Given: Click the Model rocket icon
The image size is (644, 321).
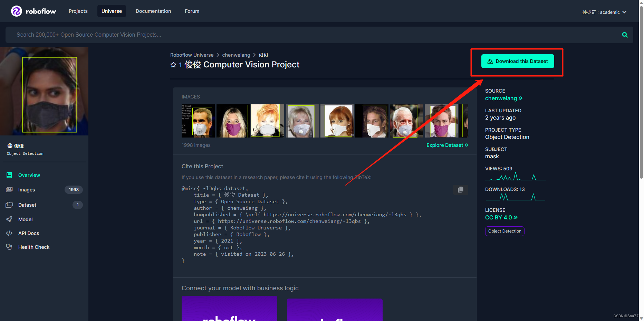Looking at the screenshot, I should [9, 219].
